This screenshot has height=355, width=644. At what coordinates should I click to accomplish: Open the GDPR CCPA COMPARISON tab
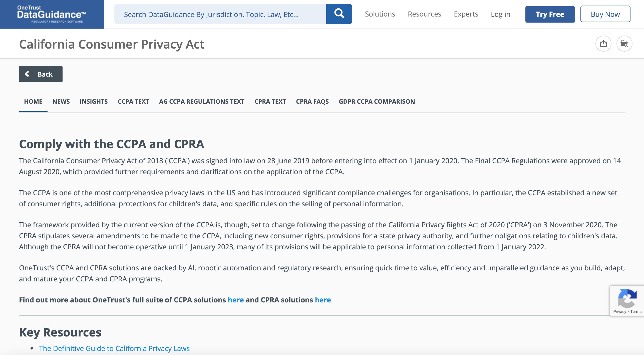377,101
